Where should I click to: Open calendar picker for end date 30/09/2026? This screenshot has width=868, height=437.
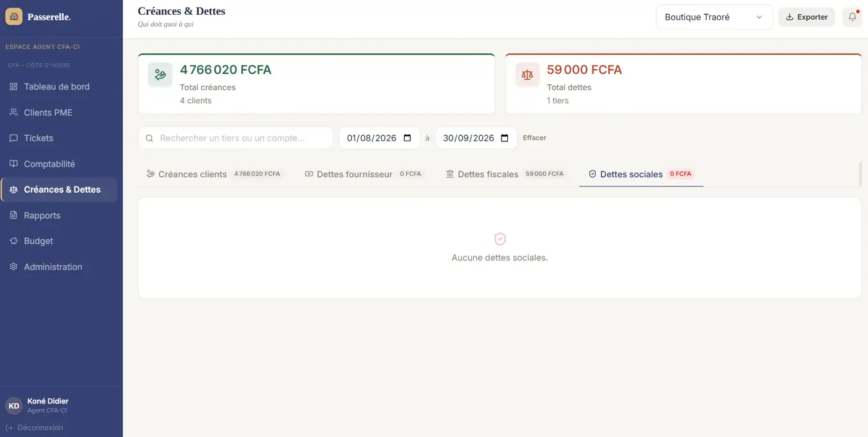click(x=505, y=138)
